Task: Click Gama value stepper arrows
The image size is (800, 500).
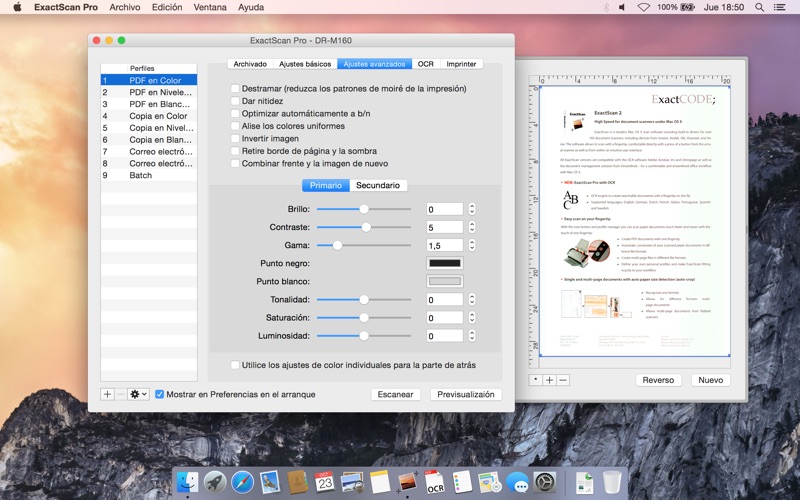Action: (472, 245)
